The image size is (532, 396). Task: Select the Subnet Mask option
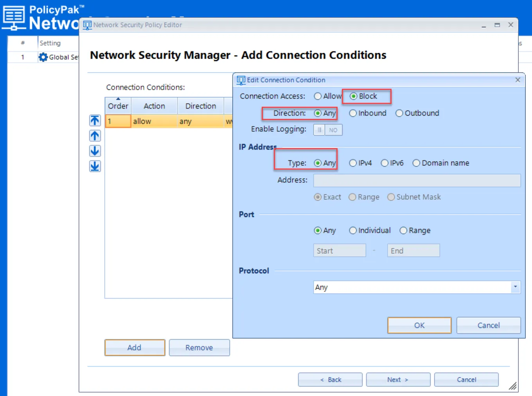coord(414,197)
